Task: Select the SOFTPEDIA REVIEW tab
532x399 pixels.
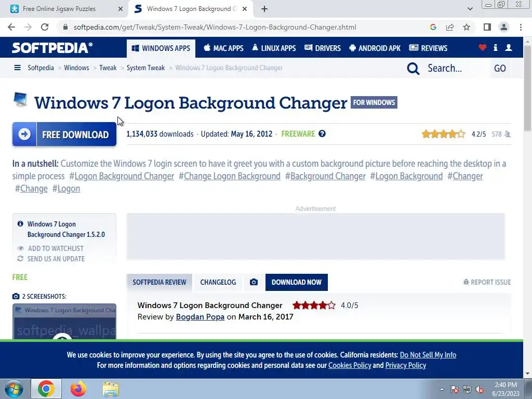Action: point(159,282)
